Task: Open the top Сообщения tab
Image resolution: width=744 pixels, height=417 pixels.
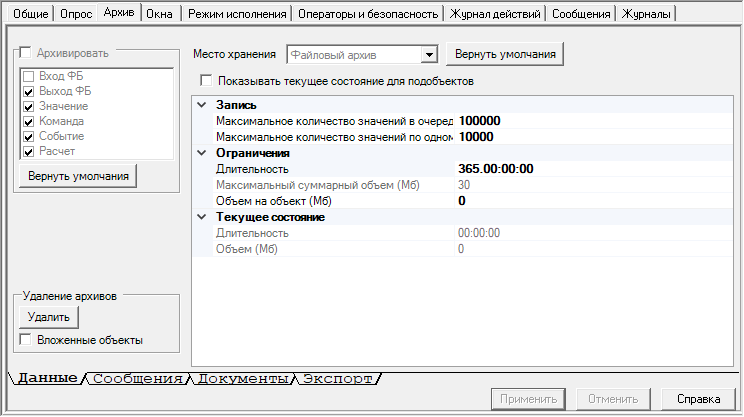Action: 581,14
